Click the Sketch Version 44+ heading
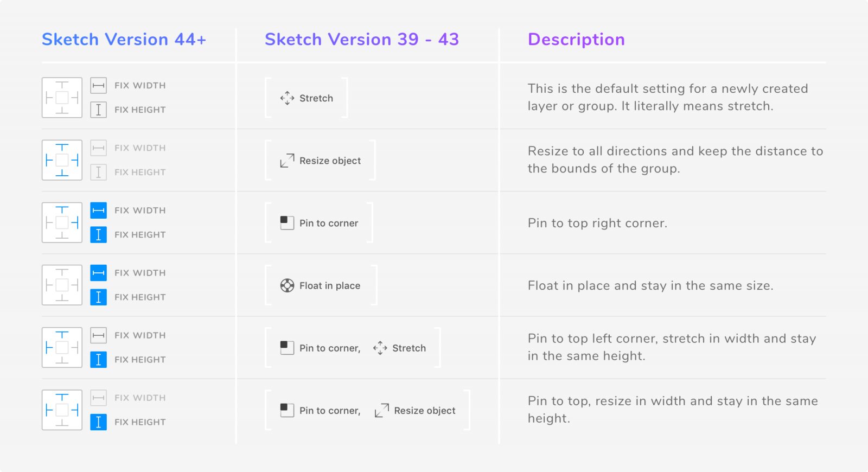868x472 pixels. tap(124, 40)
